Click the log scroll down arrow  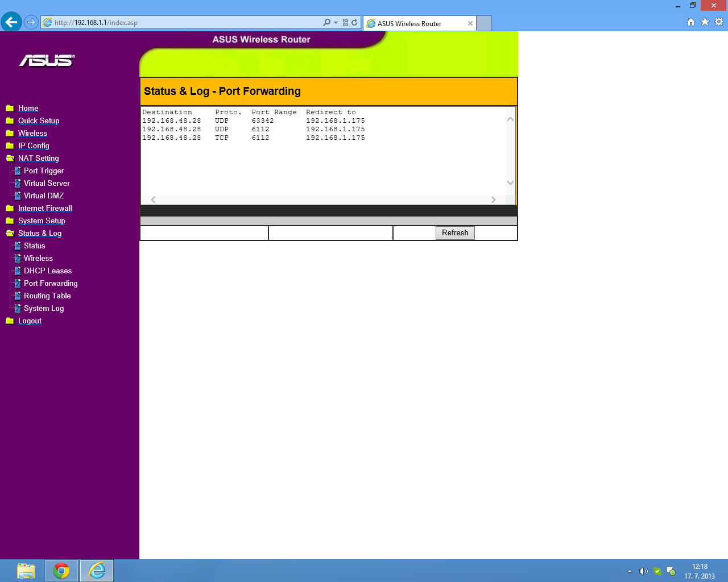click(x=510, y=182)
